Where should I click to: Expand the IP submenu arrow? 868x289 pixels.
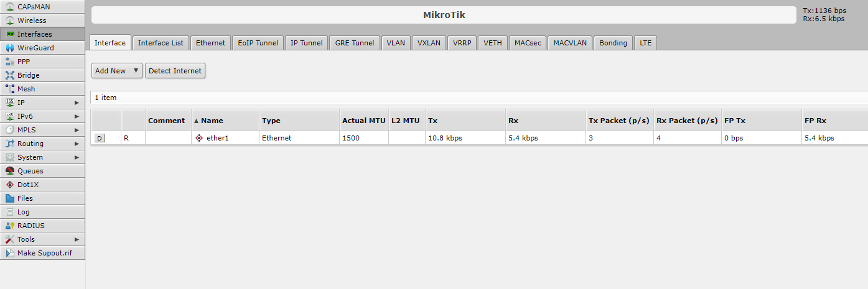click(x=77, y=103)
